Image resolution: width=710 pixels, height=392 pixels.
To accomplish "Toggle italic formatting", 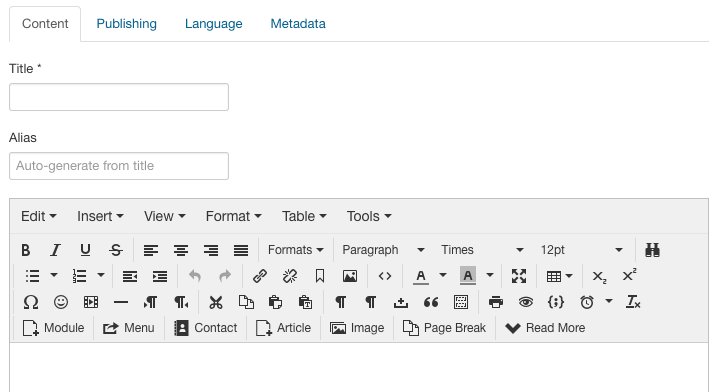I will pyautogui.click(x=55, y=250).
